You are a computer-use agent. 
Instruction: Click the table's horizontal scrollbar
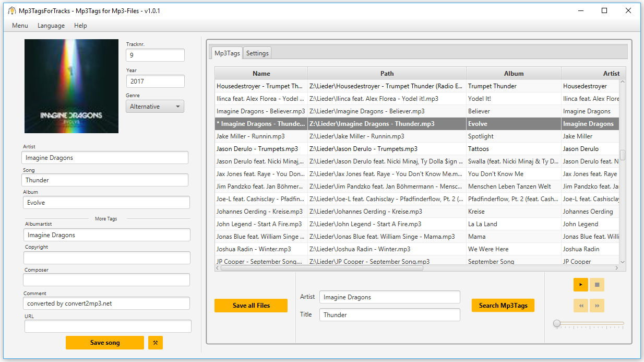321,268
